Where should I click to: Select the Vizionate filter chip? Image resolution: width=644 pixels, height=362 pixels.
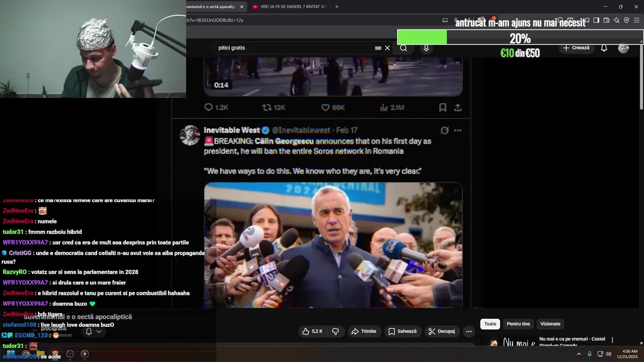(x=550, y=324)
